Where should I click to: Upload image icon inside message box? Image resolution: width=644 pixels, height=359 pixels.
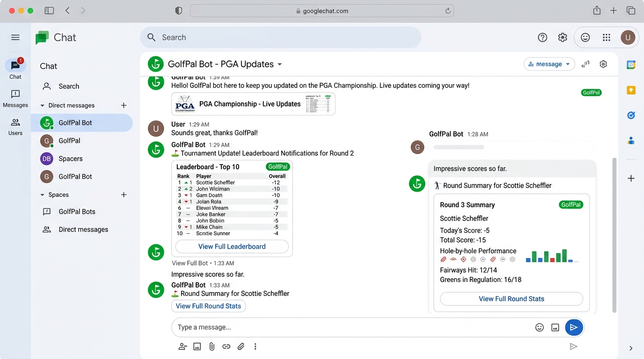point(555,328)
